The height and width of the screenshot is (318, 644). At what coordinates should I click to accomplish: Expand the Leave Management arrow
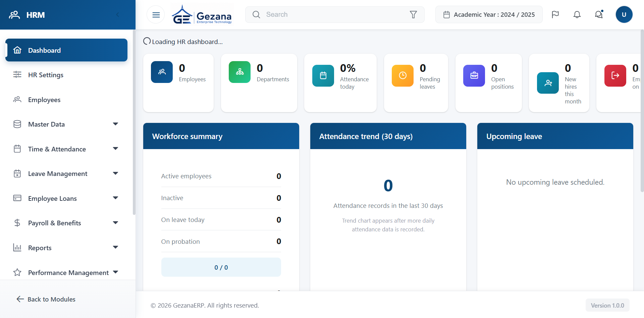115,173
